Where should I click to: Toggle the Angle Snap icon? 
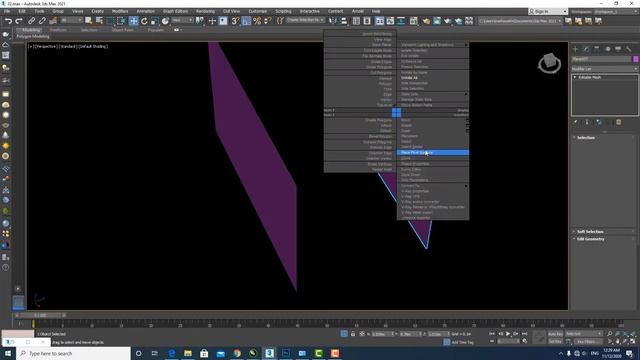click(x=246, y=21)
